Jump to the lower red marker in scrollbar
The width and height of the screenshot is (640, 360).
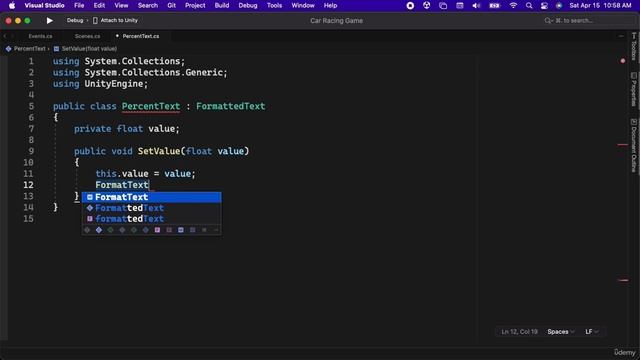[x=623, y=280]
